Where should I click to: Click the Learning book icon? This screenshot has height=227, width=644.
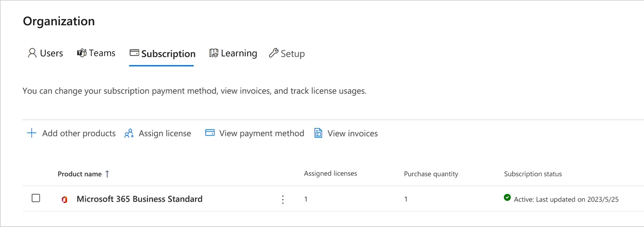(x=214, y=53)
